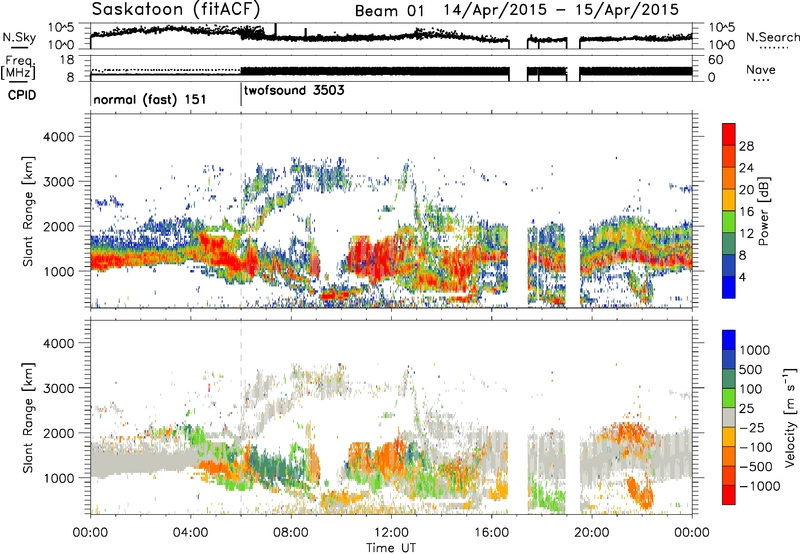Click the Slant Range label of velocity panel

(28, 418)
